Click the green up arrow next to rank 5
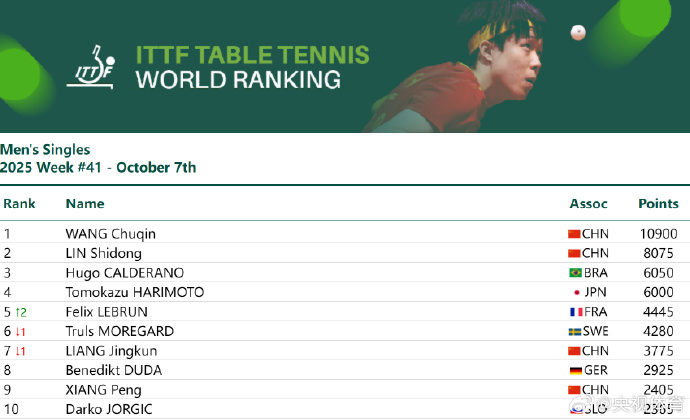 (x=20, y=312)
